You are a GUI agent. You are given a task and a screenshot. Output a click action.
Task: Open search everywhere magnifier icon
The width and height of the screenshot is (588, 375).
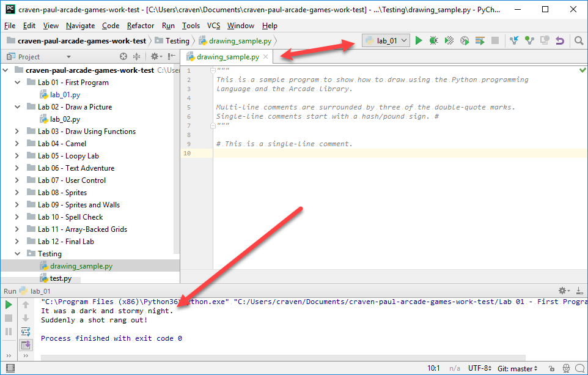click(x=579, y=40)
